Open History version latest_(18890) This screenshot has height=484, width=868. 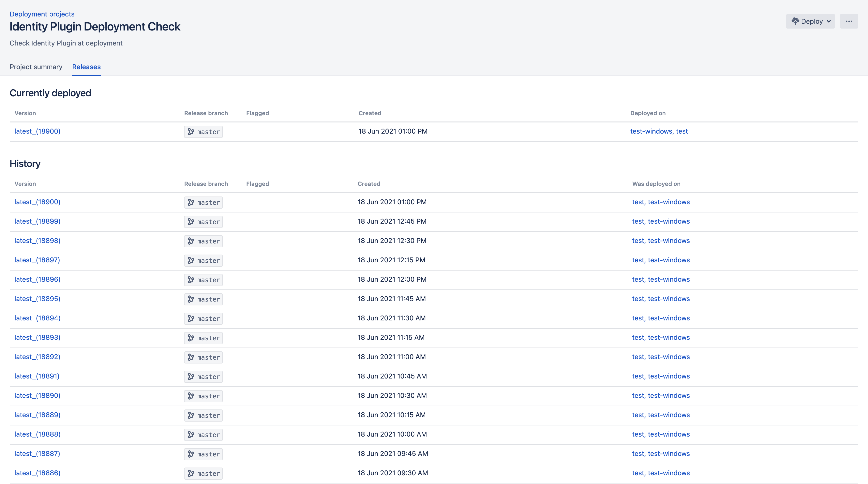click(37, 395)
